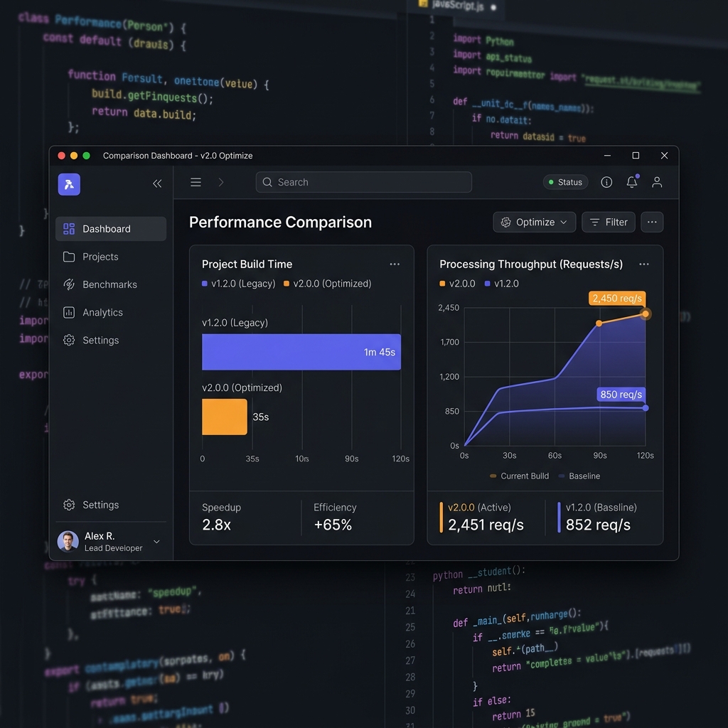
Task: Open the Project Build Time card options menu
Action: pyautogui.click(x=395, y=264)
